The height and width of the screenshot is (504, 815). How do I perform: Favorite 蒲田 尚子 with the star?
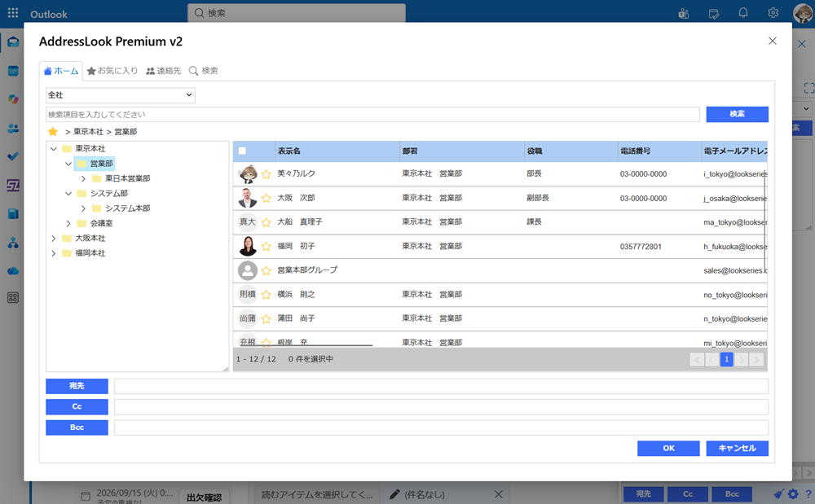(x=267, y=318)
